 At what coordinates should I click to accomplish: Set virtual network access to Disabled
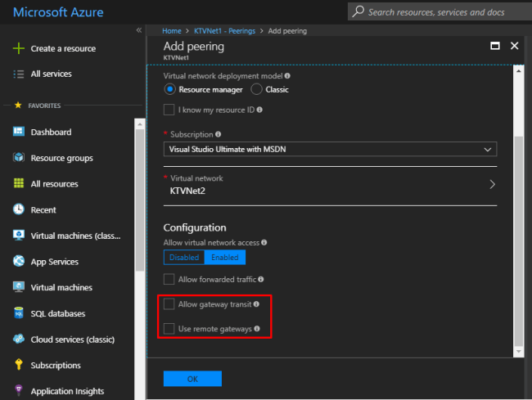[x=184, y=257]
